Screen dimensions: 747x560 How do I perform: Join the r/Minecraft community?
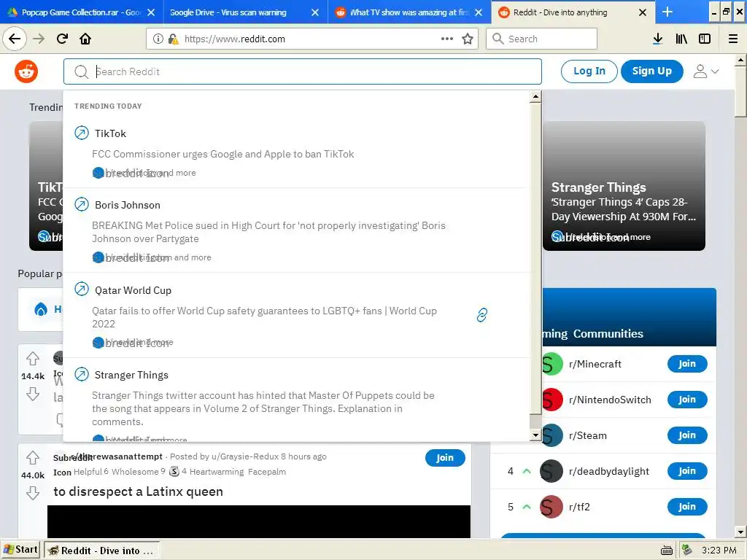click(687, 365)
